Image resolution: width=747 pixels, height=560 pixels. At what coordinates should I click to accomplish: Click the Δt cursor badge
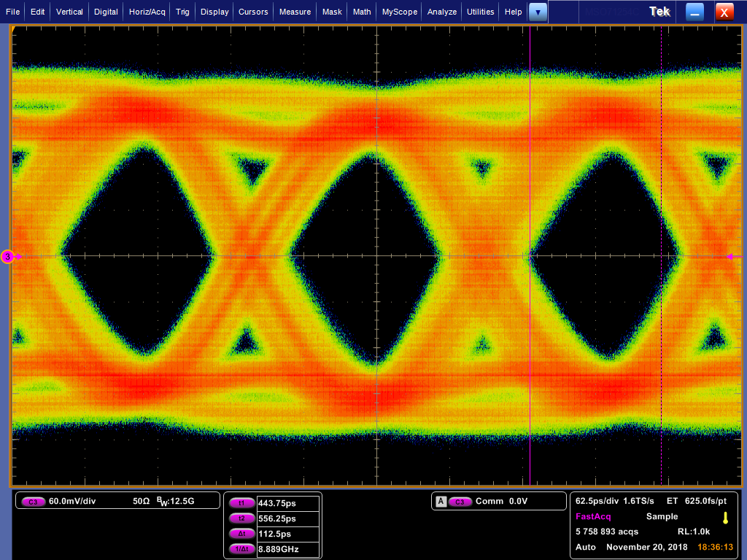pyautogui.click(x=241, y=534)
